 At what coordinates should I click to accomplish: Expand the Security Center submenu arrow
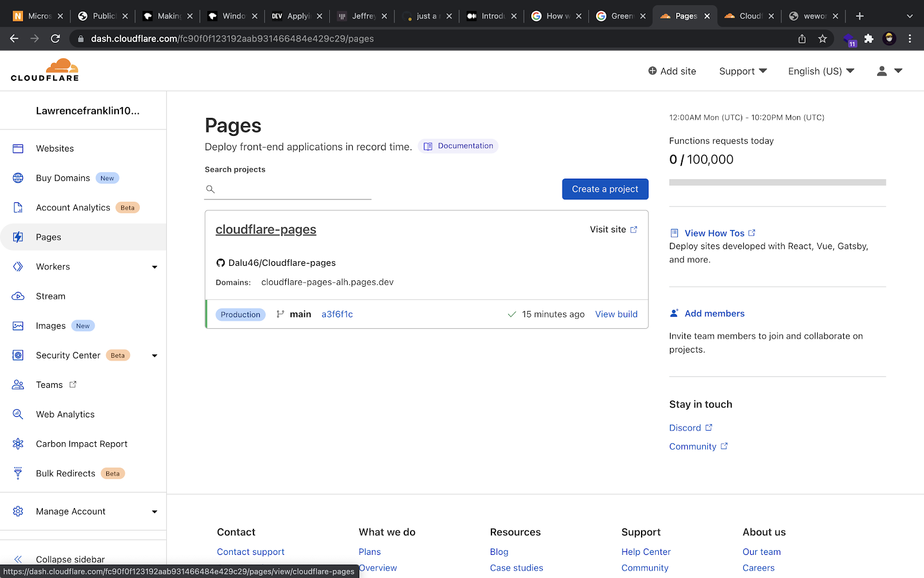(x=155, y=355)
